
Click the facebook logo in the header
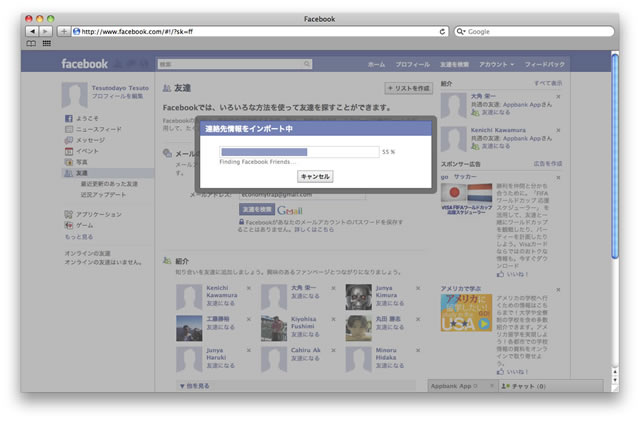point(84,64)
